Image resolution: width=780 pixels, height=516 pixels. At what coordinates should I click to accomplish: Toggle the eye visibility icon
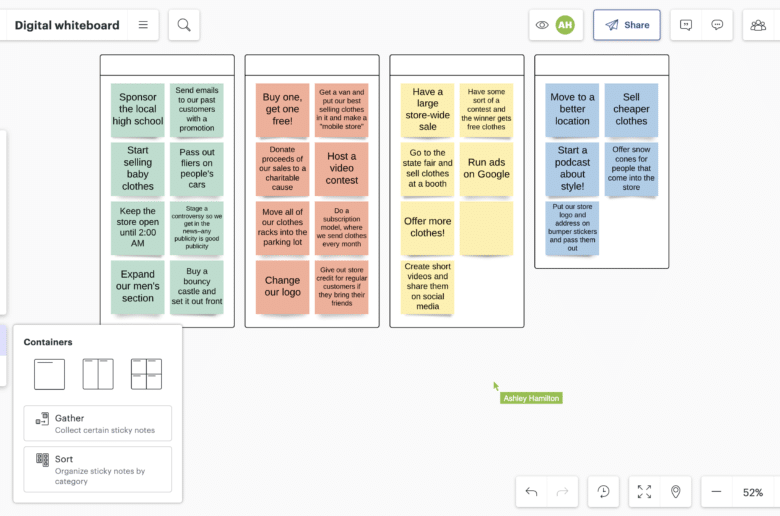point(542,25)
